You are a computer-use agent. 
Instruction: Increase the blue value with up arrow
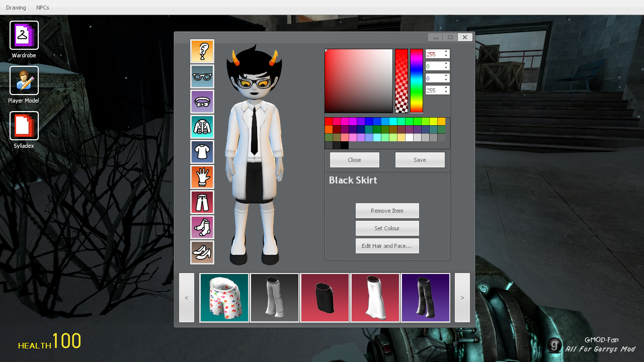tap(446, 75)
